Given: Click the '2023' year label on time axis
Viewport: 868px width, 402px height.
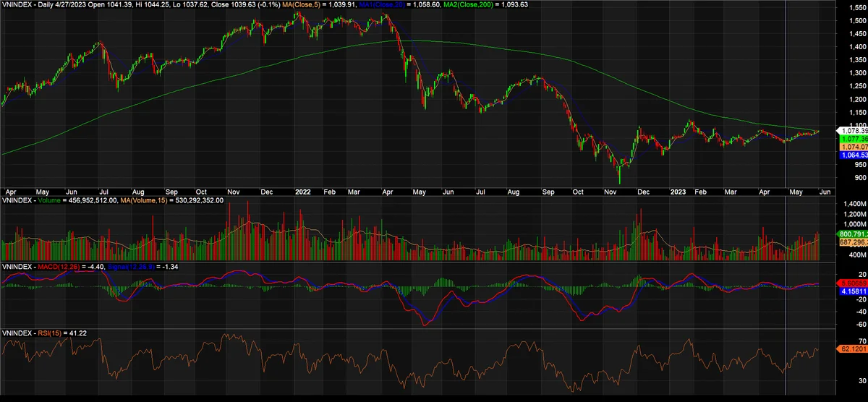Looking at the screenshot, I should coord(678,192).
